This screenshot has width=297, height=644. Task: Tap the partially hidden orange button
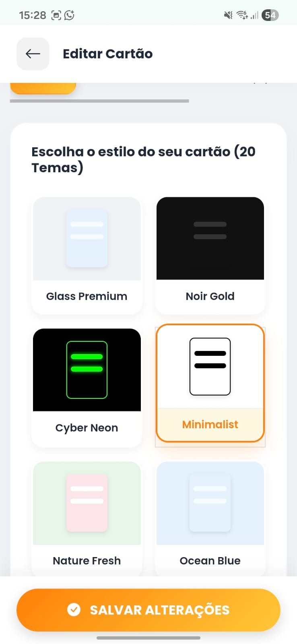43,88
